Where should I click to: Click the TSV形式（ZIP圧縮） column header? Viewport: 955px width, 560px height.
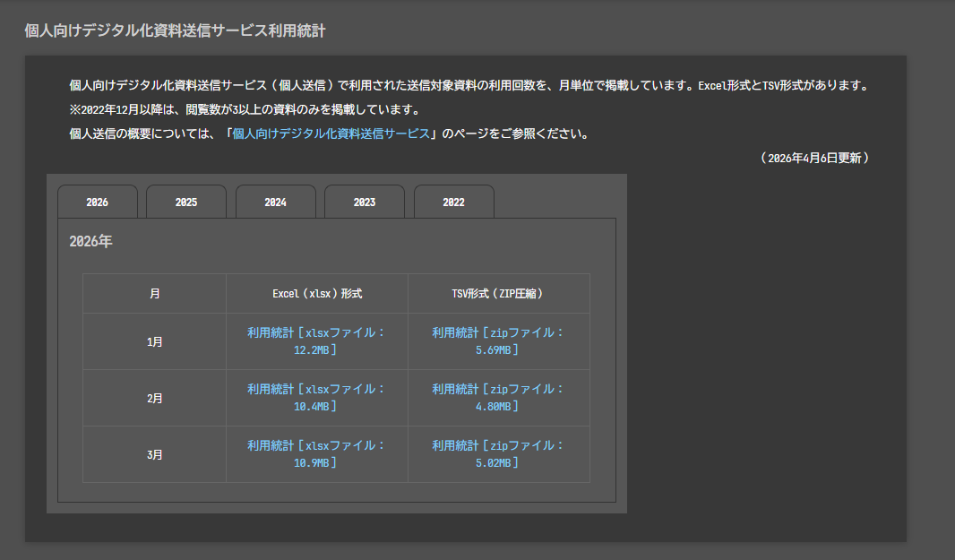pyautogui.click(x=498, y=294)
